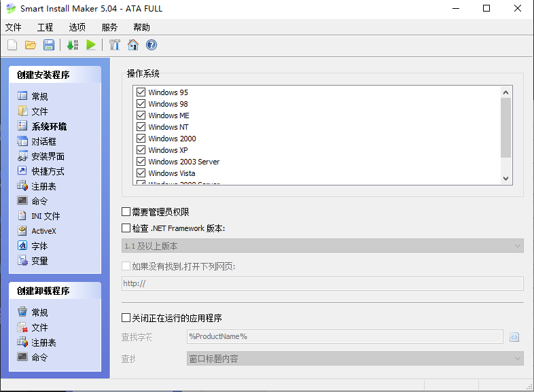Click the %ProductName% text field

pyautogui.click(x=345, y=336)
